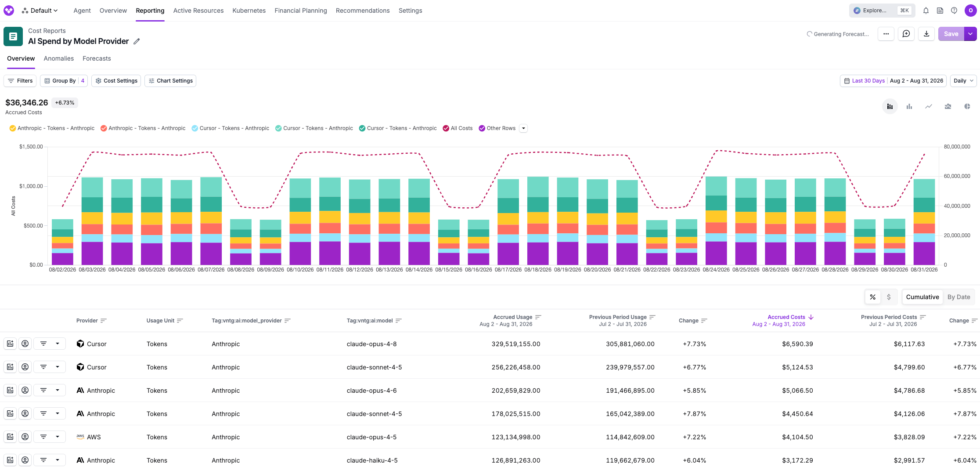
Task: Toggle red Anthropic - Tokens legend item
Action: pyautogui.click(x=143, y=128)
